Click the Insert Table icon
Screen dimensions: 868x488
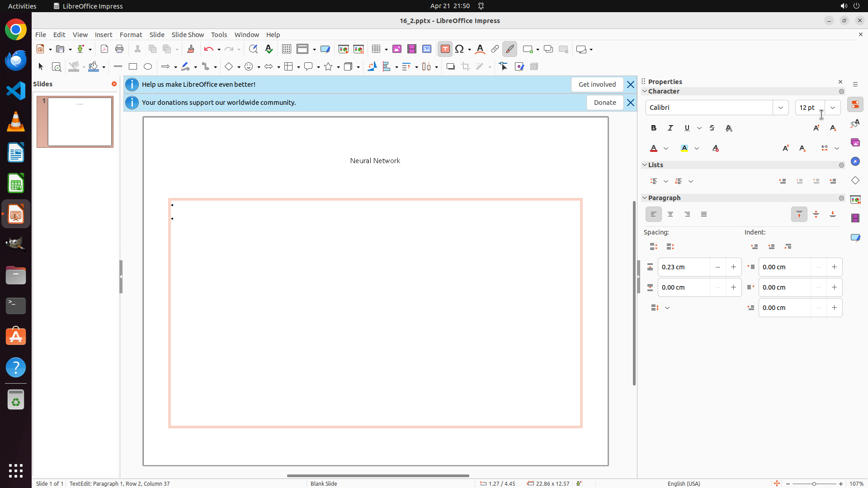click(x=376, y=49)
